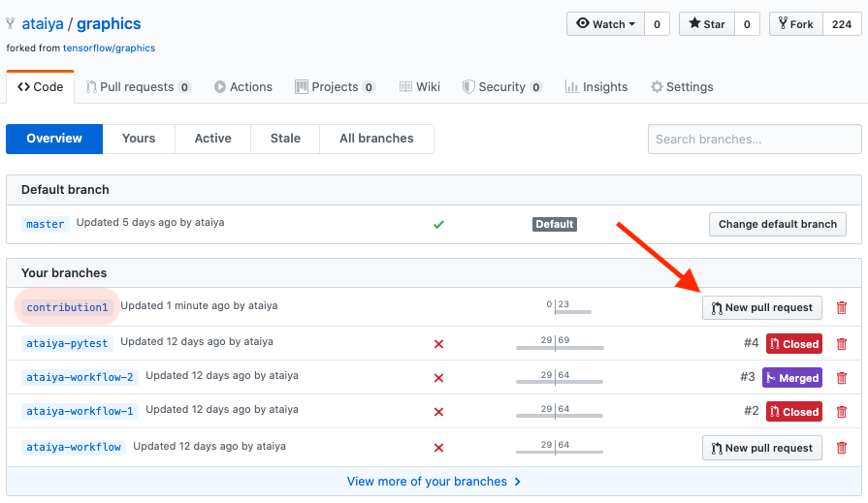Open the ataiya-workflow branch
The image size is (868, 503).
74,447
